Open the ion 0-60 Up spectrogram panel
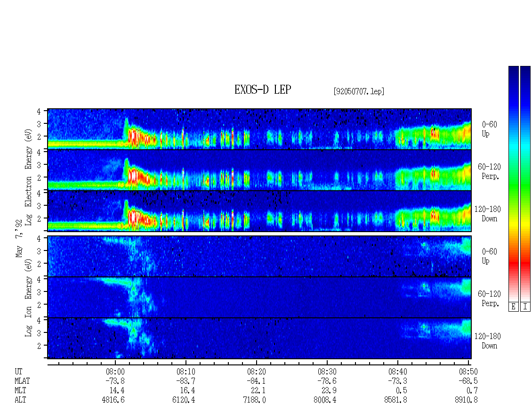 point(259,256)
